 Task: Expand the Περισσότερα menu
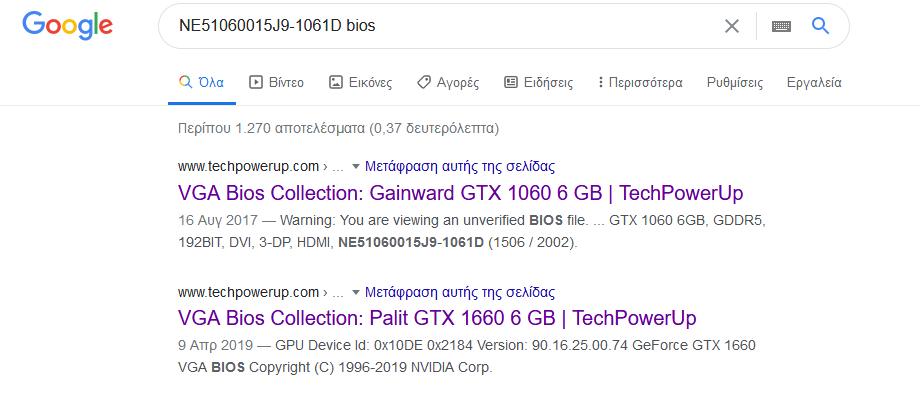click(x=640, y=83)
